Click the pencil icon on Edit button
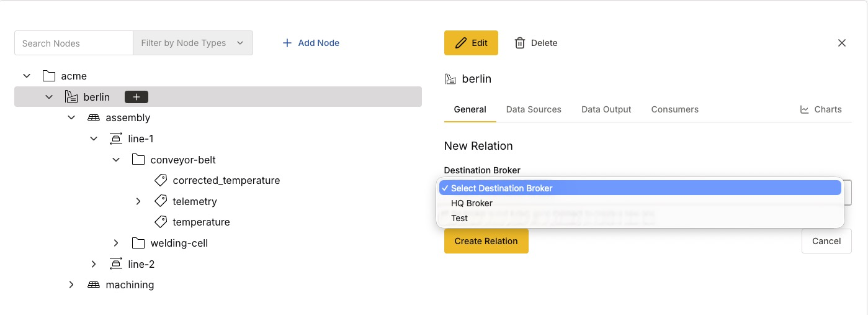The image size is (868, 315). (460, 43)
